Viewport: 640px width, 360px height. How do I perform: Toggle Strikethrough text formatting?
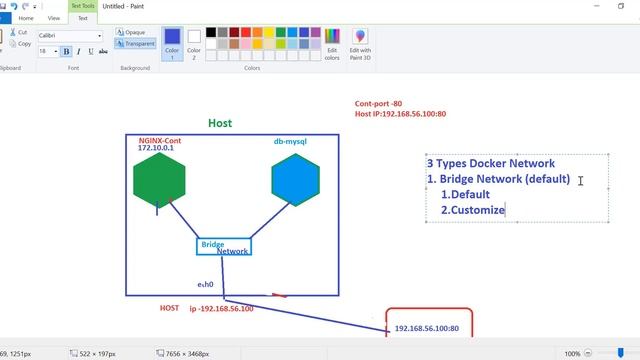tap(103, 51)
